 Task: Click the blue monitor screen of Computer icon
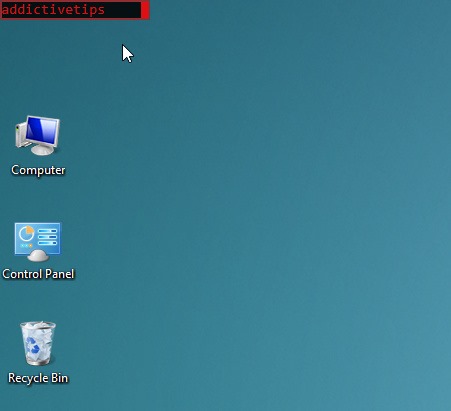pos(42,130)
